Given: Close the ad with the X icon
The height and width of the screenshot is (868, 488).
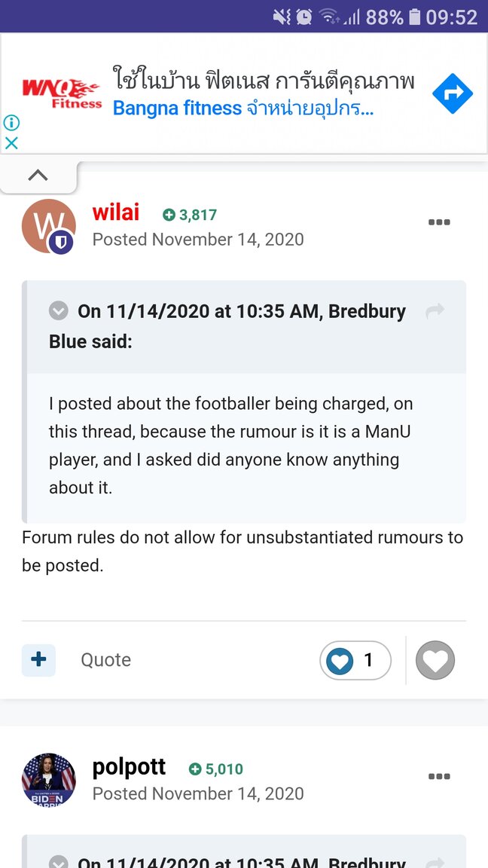Looking at the screenshot, I should tap(11, 142).
